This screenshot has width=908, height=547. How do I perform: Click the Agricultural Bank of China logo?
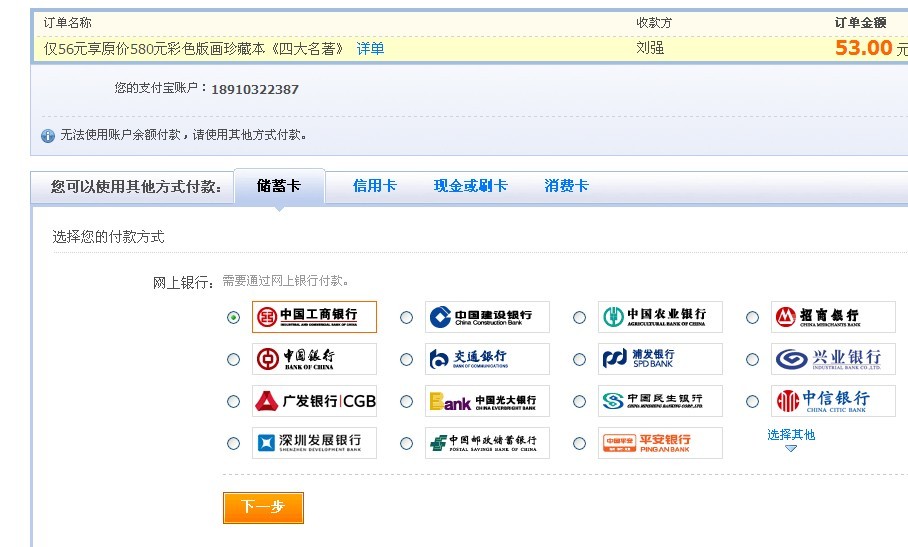coord(660,317)
